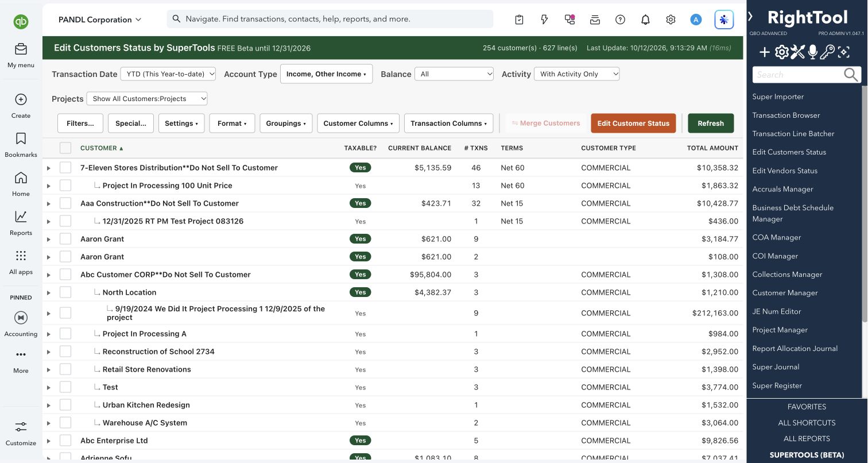Viewport: 868px width, 463px height.
Task: Check the North Location row checkbox
Action: point(65,292)
